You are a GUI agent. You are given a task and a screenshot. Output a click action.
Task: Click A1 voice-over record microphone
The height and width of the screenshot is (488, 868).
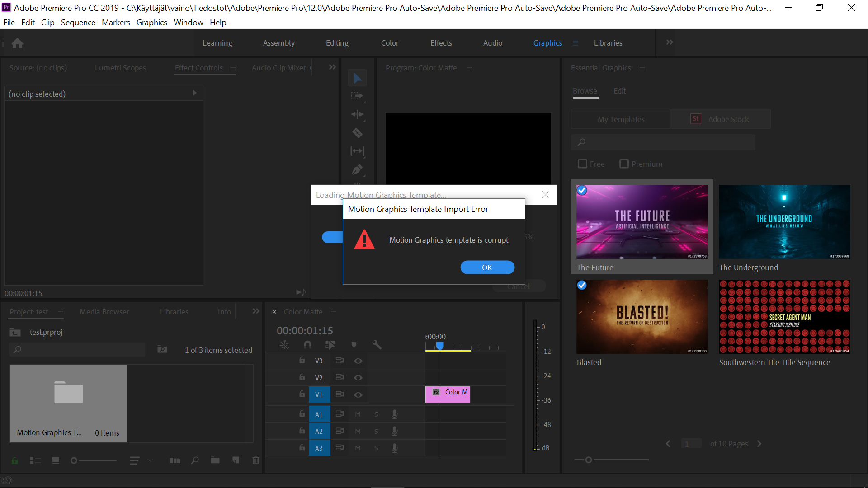point(395,414)
